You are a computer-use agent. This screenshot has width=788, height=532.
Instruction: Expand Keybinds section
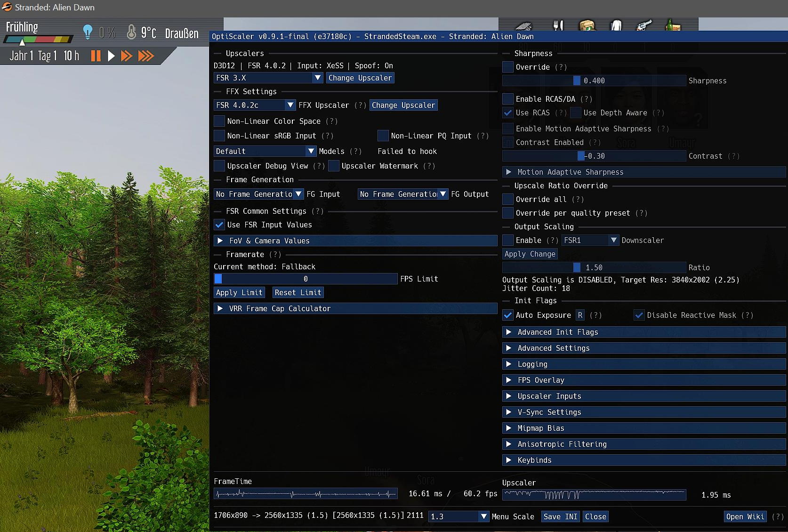point(644,460)
